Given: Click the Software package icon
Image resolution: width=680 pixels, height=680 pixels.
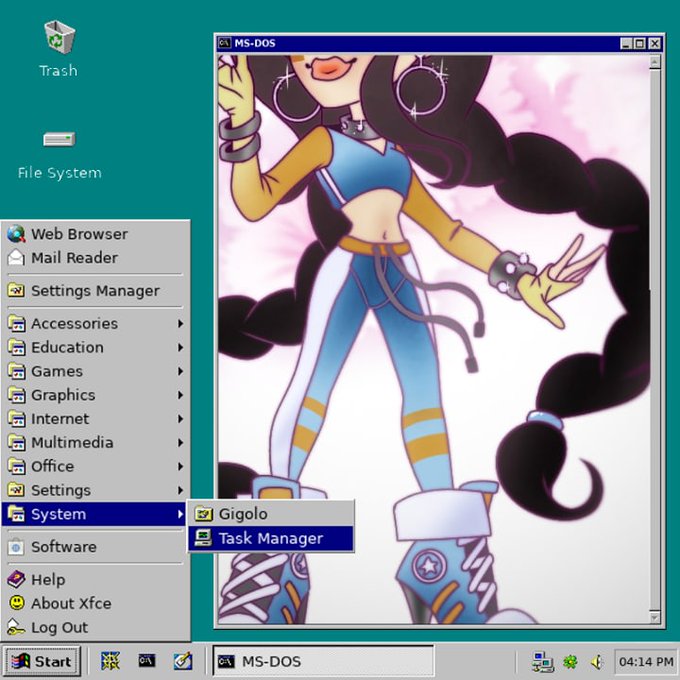Looking at the screenshot, I should point(16,547).
